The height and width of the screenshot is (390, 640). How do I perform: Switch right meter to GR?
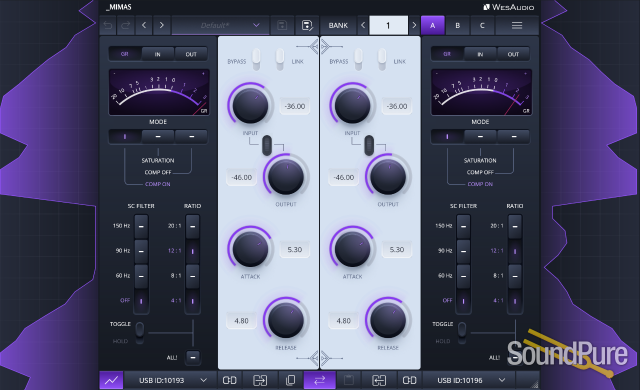coord(447,54)
